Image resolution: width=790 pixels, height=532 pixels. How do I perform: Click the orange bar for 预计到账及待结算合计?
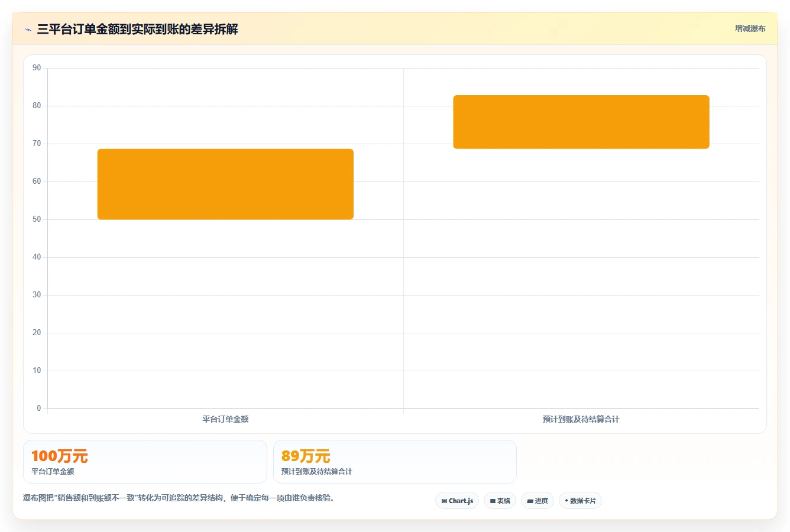pyautogui.click(x=581, y=122)
